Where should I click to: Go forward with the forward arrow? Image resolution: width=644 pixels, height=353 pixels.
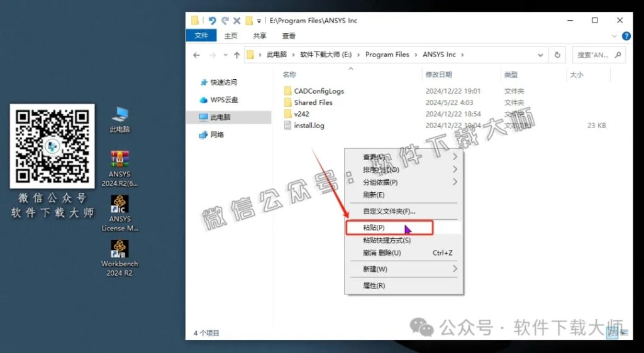pos(213,55)
